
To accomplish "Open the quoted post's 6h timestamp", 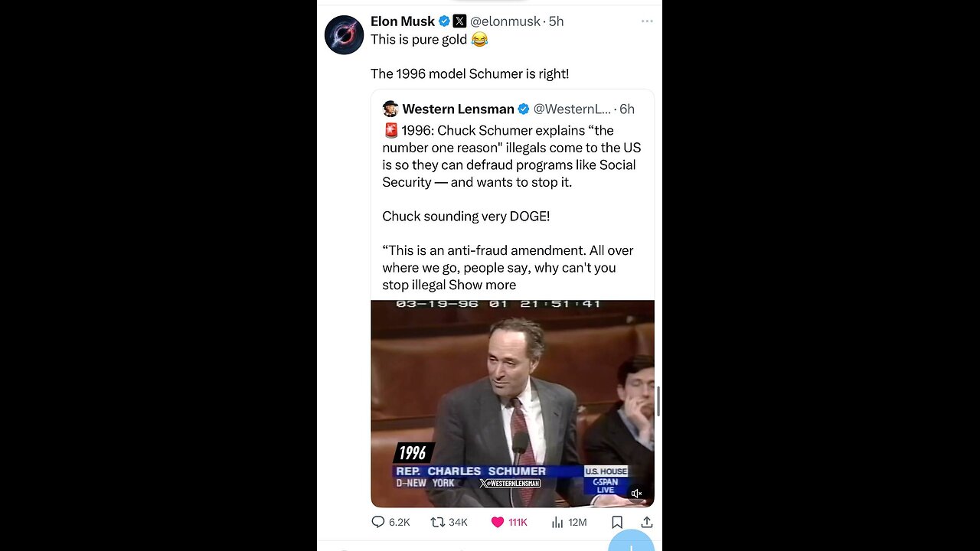I will [x=627, y=109].
